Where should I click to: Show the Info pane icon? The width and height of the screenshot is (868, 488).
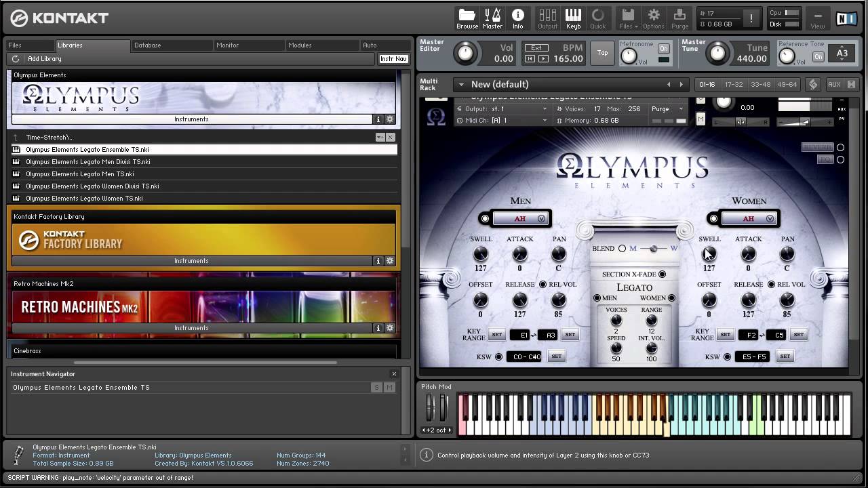click(517, 18)
